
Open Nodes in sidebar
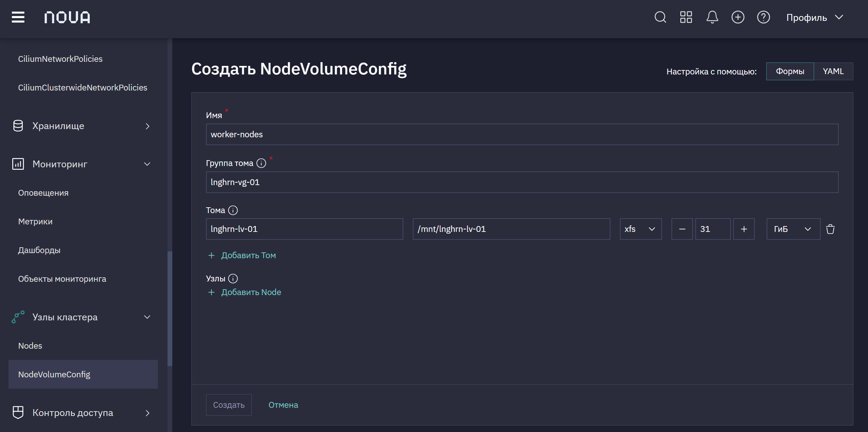point(30,346)
